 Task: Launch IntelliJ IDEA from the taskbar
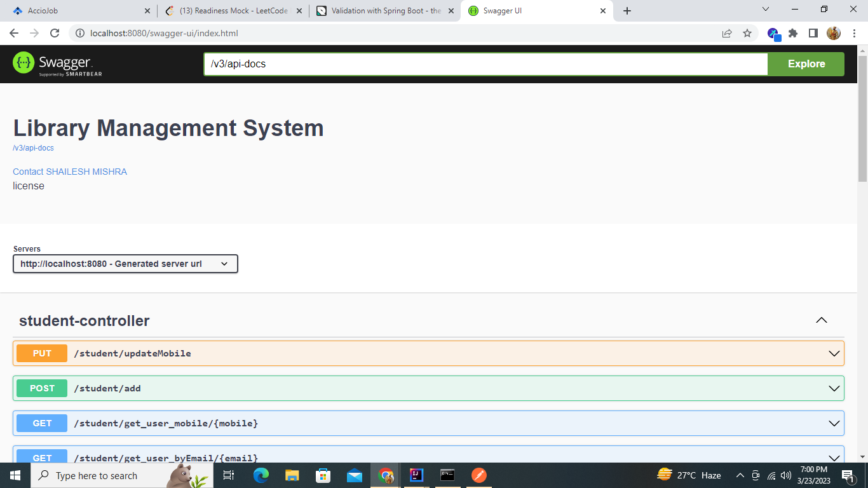click(416, 475)
